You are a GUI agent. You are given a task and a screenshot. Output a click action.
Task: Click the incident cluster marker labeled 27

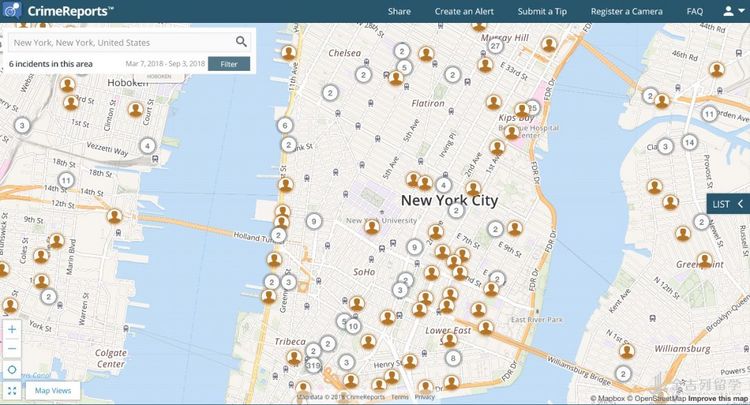(496, 46)
